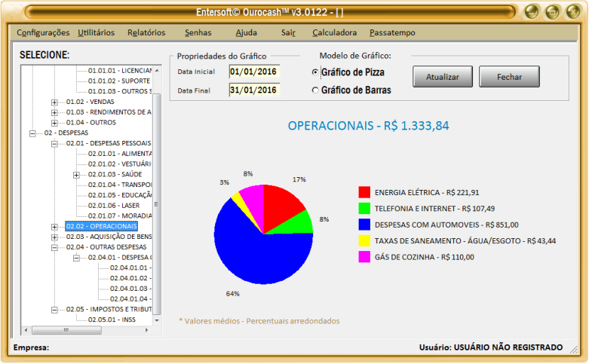The width and height of the screenshot is (589, 364).
Task: Click the blue Despesas com Automoveis swatch
Action: (x=364, y=225)
